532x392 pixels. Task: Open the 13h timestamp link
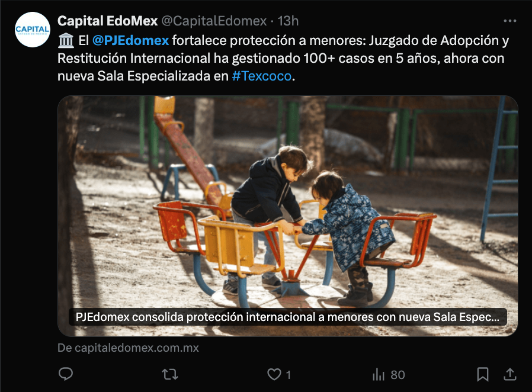coord(288,21)
